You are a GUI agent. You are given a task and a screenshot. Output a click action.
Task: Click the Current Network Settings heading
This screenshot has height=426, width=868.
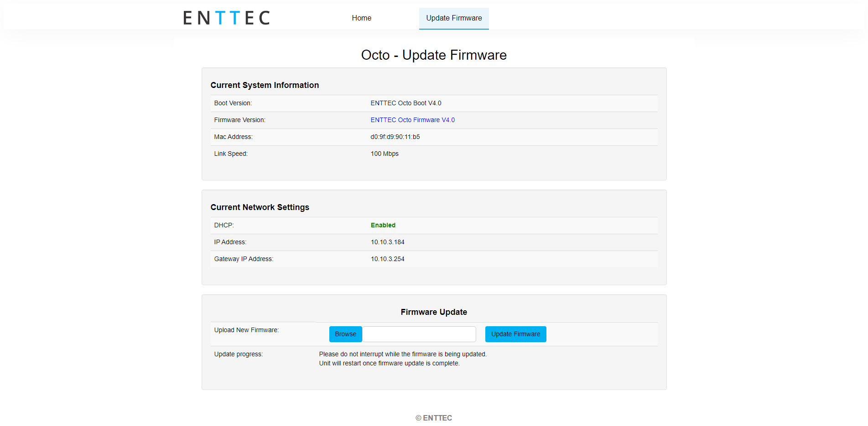(260, 207)
